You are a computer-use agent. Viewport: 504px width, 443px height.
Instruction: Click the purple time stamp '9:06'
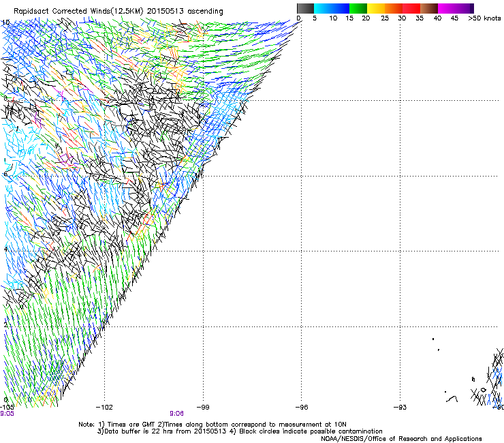pyautogui.click(x=177, y=414)
